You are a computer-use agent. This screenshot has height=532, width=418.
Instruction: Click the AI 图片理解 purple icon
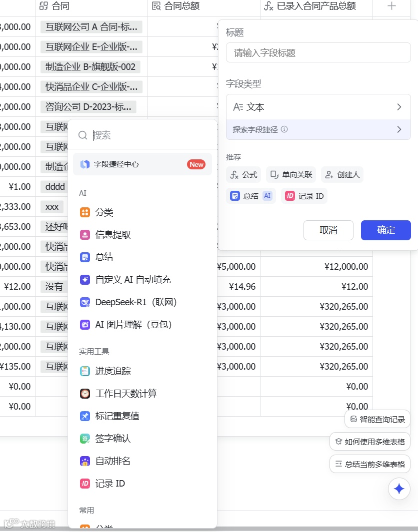[x=85, y=325]
